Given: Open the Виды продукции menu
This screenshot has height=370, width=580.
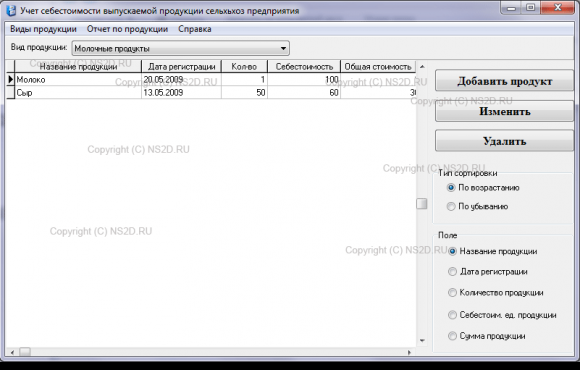Looking at the screenshot, I should coord(43,29).
